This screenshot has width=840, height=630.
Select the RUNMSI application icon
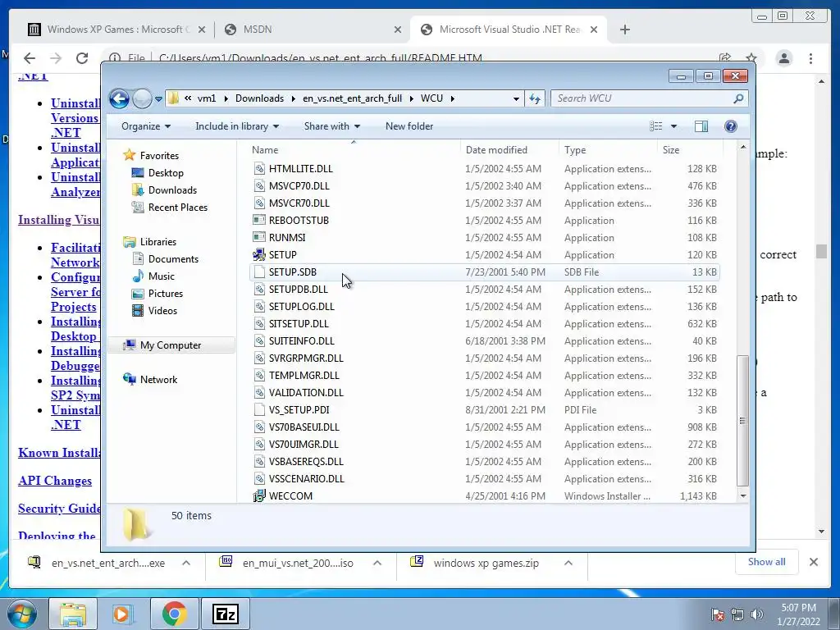coord(259,238)
